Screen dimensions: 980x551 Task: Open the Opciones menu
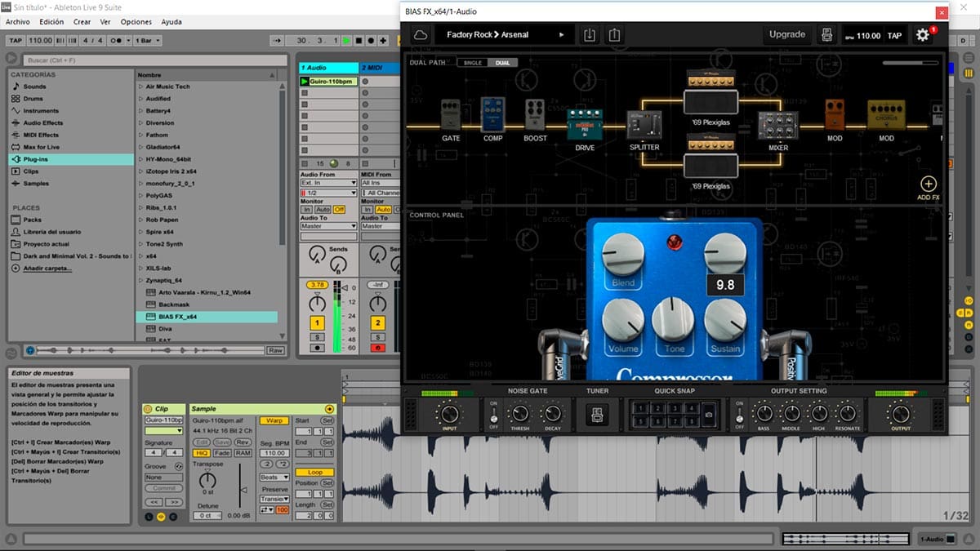pos(136,22)
